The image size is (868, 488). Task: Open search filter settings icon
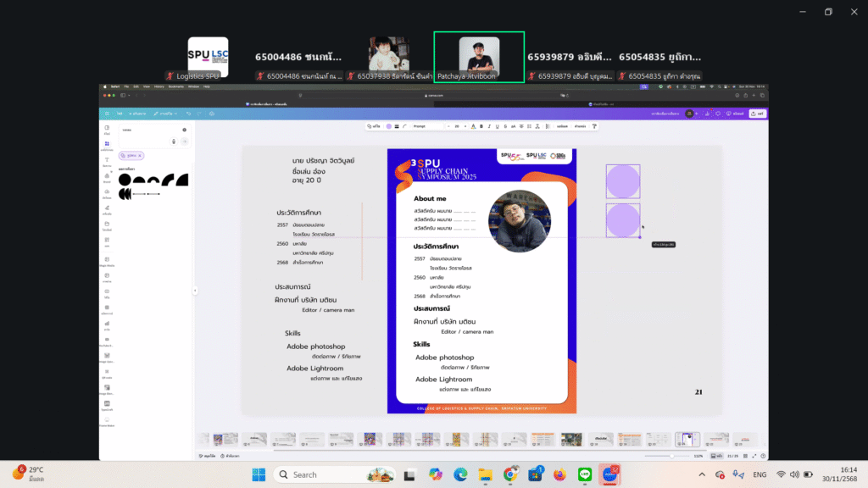click(x=185, y=130)
